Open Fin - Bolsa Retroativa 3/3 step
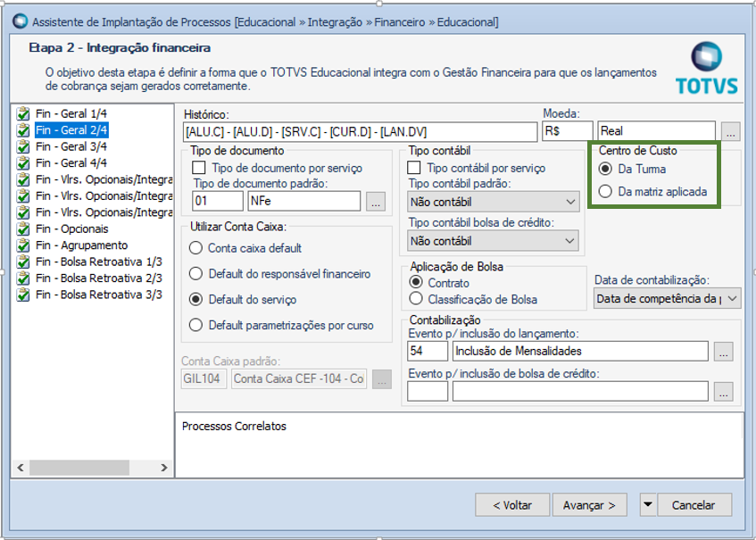This screenshot has width=756, height=540. pyautogui.click(x=99, y=295)
